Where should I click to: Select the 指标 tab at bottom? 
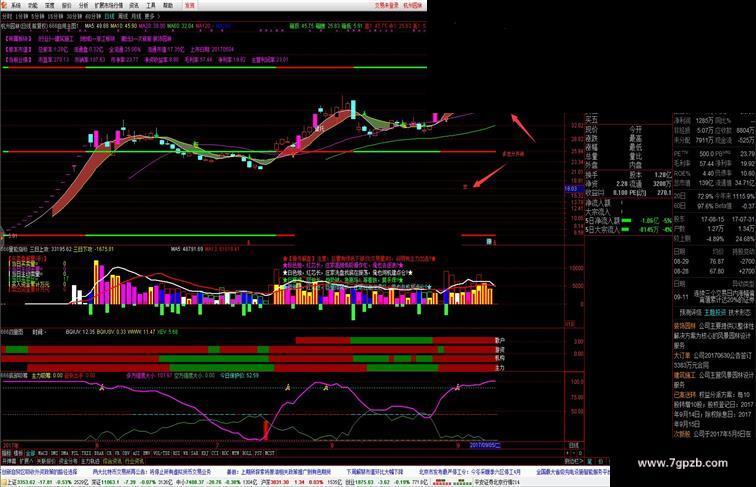6,453
